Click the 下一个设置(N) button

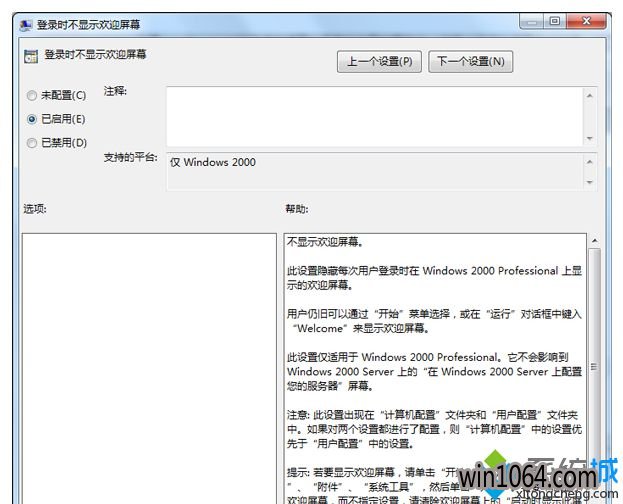pyautogui.click(x=470, y=62)
